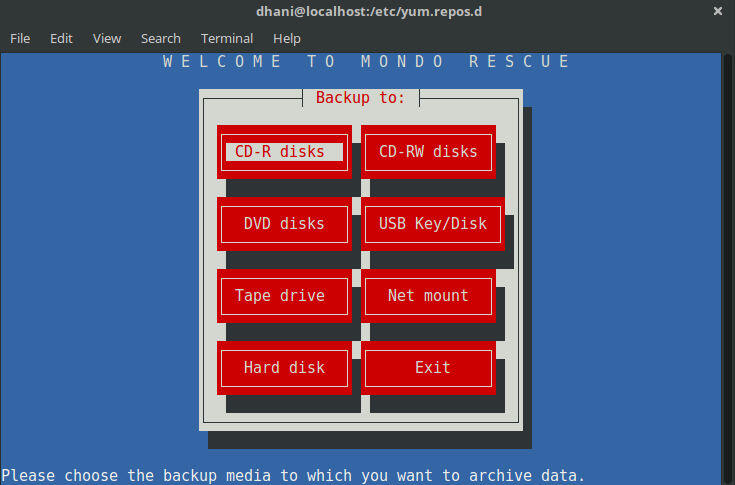
Task: Click the window title dhani@localhost
Action: [x=369, y=11]
